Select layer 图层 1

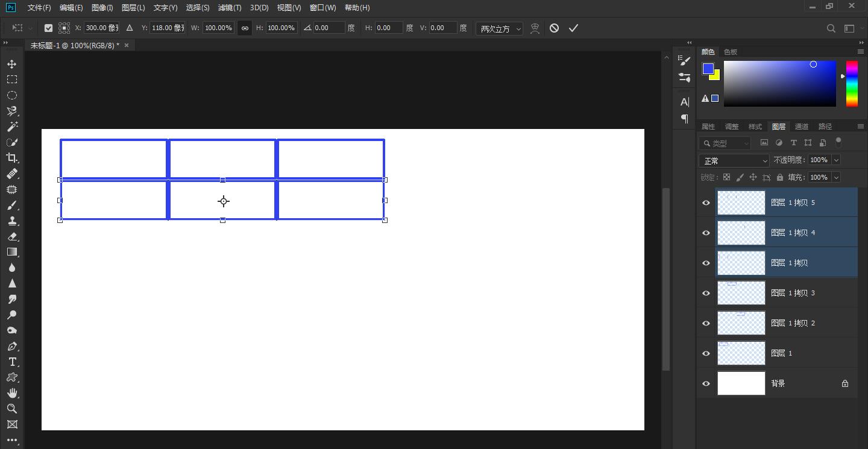[x=786, y=353]
